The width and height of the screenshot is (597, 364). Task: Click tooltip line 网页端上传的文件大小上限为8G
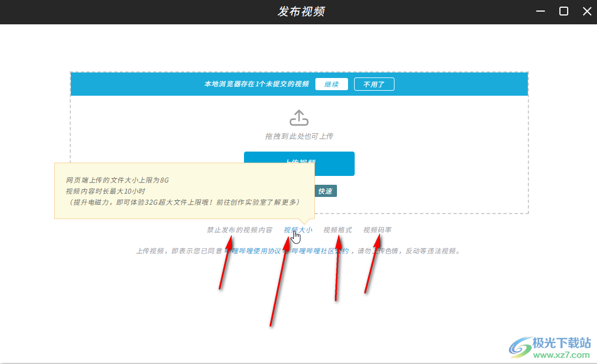coord(117,180)
